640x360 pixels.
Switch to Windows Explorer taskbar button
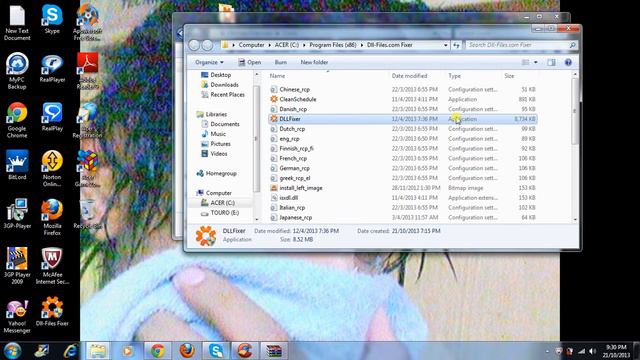tap(98, 351)
